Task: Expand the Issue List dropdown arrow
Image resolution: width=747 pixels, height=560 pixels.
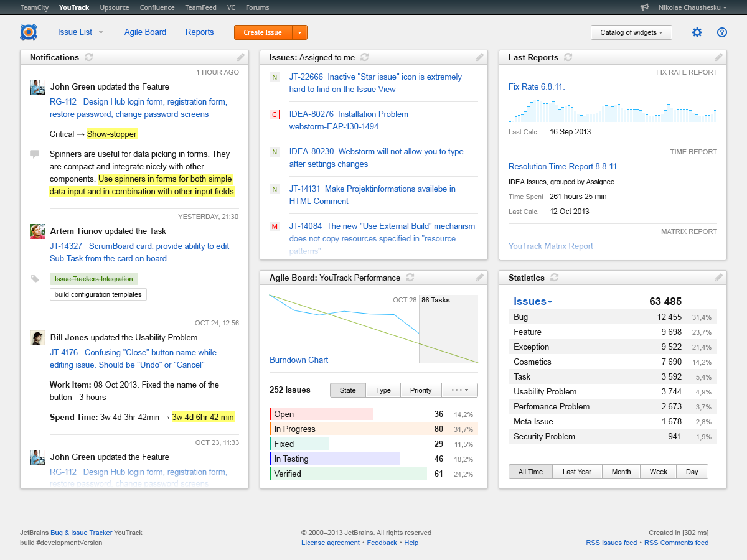Action: pyautogui.click(x=101, y=32)
